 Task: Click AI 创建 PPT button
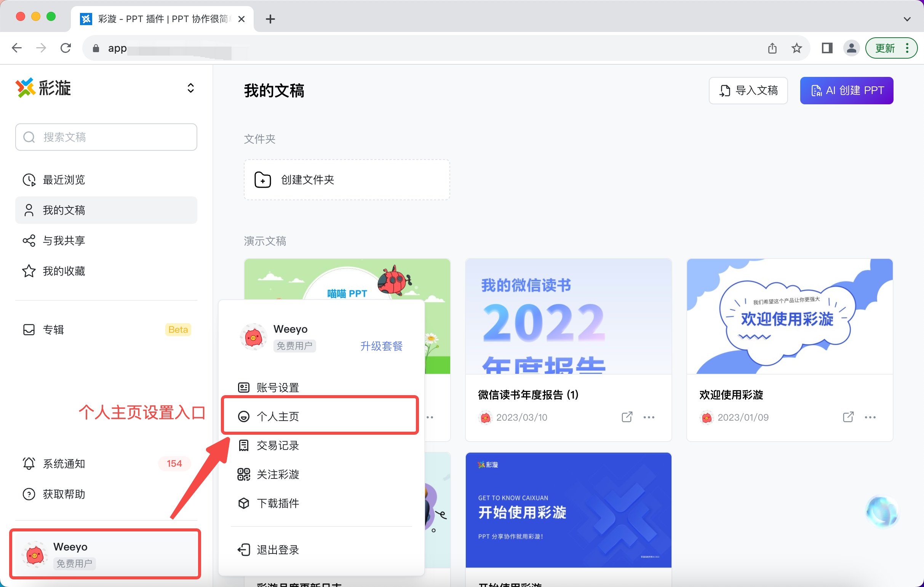(x=846, y=91)
